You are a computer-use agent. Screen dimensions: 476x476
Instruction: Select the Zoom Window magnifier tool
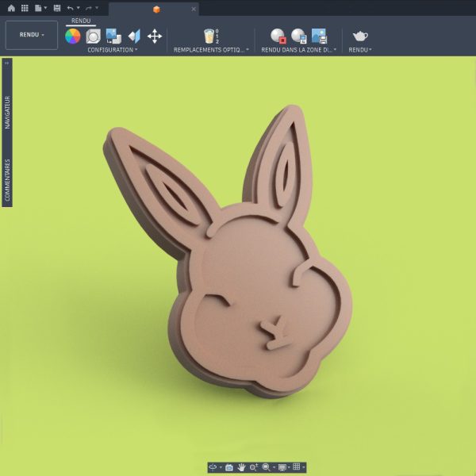(267, 467)
